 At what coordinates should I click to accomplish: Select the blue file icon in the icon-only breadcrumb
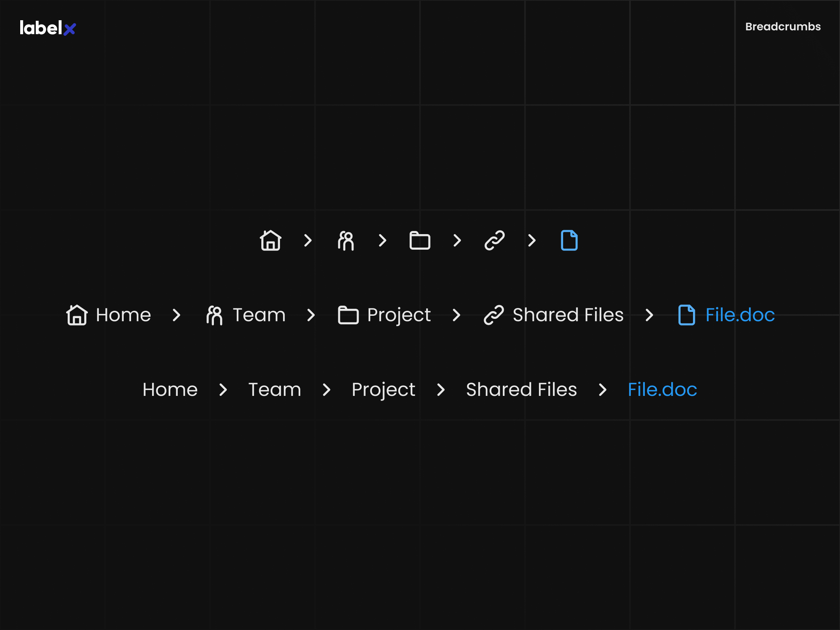569,240
